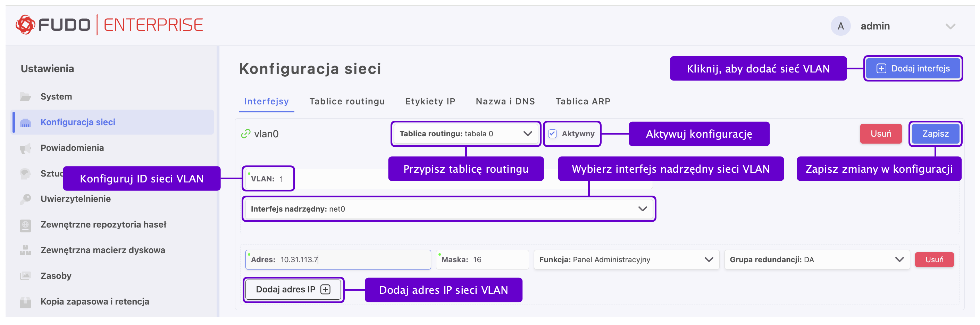Switch to the Tablice routingu tab

(347, 102)
